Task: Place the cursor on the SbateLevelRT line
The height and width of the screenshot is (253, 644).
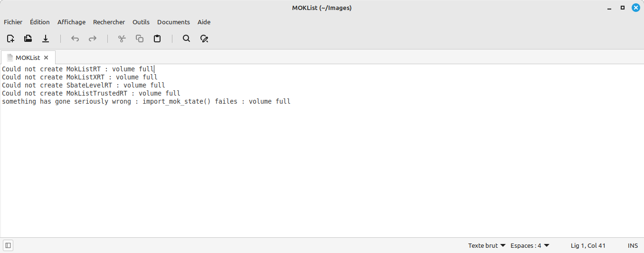Action: pyautogui.click(x=84, y=85)
